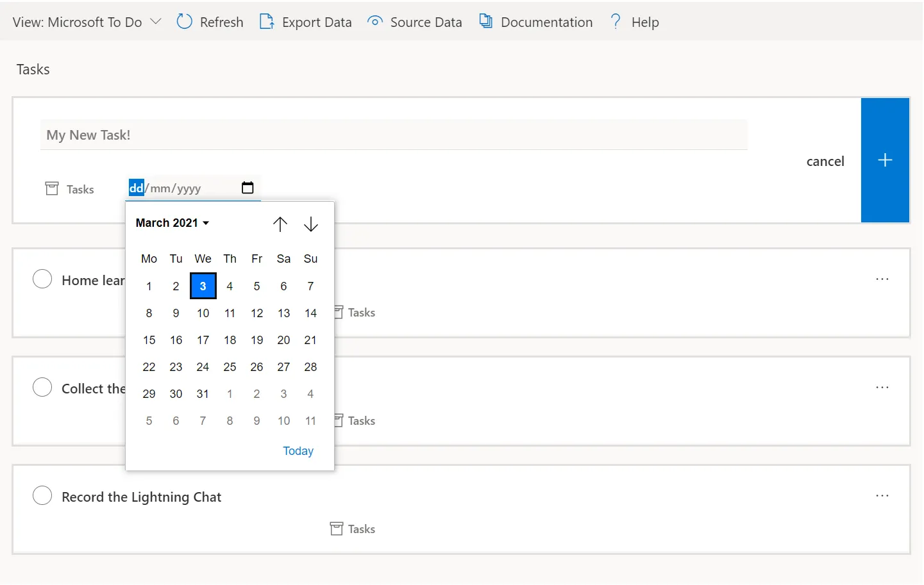The image size is (924, 585).
Task: Expand the March 2021 month selector
Action: click(x=171, y=222)
